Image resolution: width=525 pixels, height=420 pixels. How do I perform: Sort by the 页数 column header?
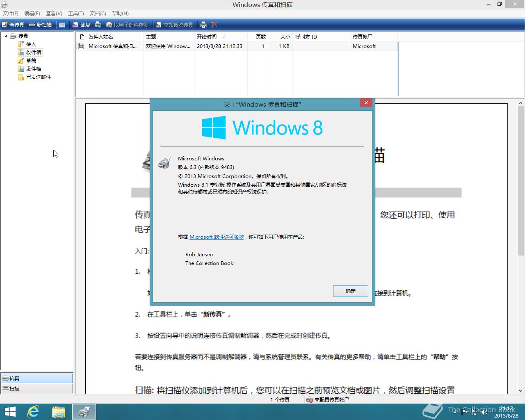258,37
